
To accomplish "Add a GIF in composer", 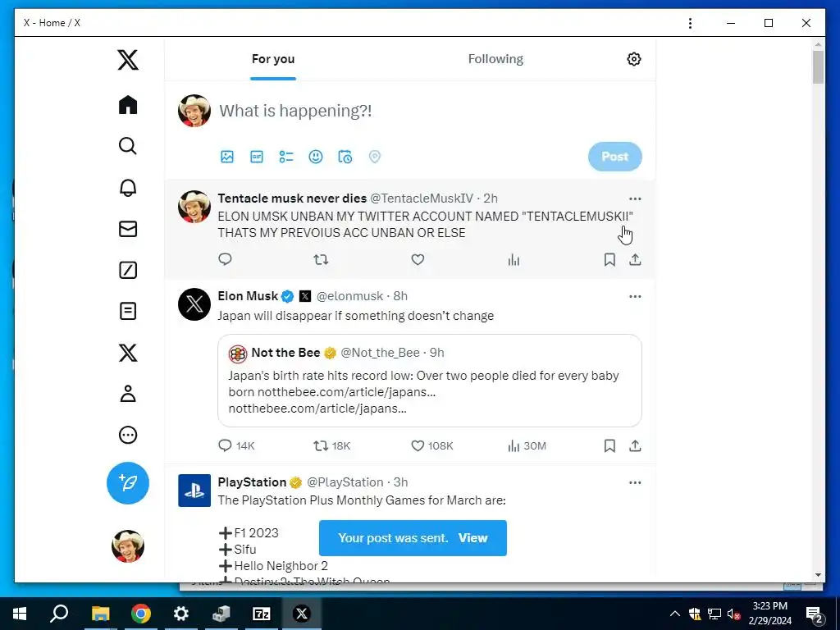I will click(257, 157).
